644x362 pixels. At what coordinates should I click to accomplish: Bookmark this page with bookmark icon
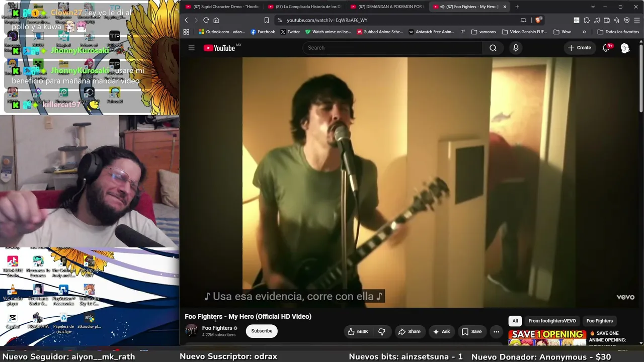point(267,20)
